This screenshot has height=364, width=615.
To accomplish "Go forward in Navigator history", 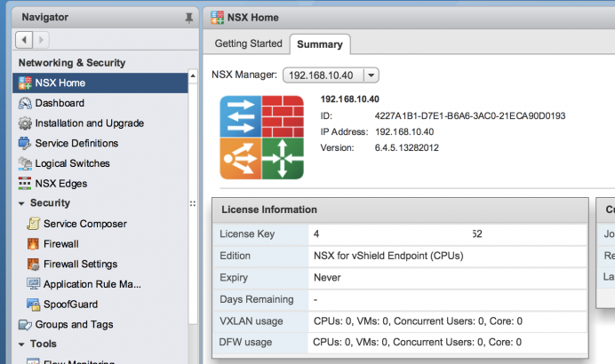I will click(41, 40).
